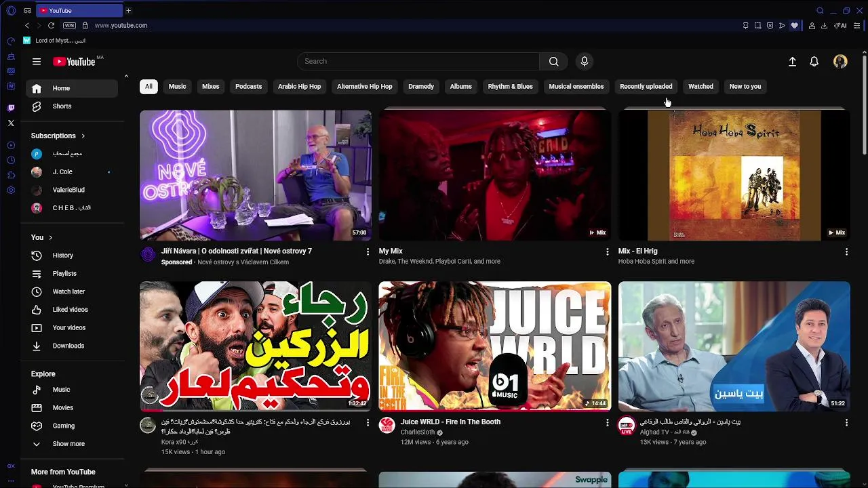The height and width of the screenshot is (488, 868).
Task: Open the Opera GX menu logo
Action: click(x=11, y=10)
